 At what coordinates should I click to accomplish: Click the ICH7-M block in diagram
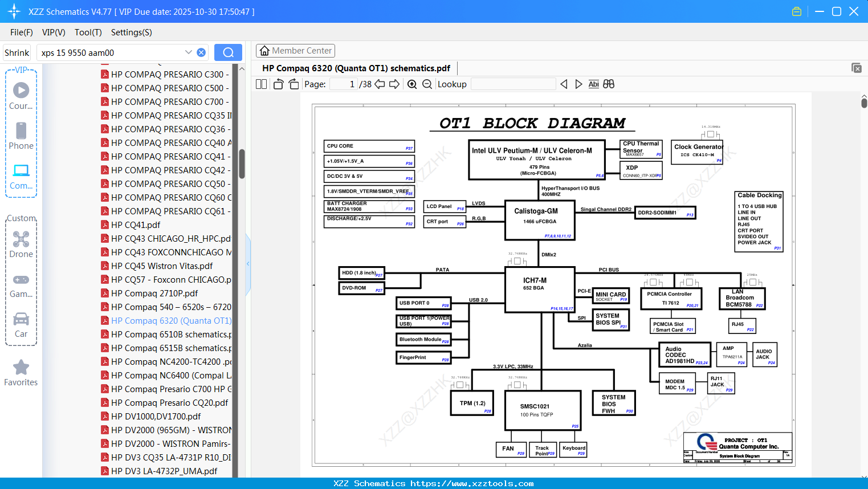pos(540,289)
